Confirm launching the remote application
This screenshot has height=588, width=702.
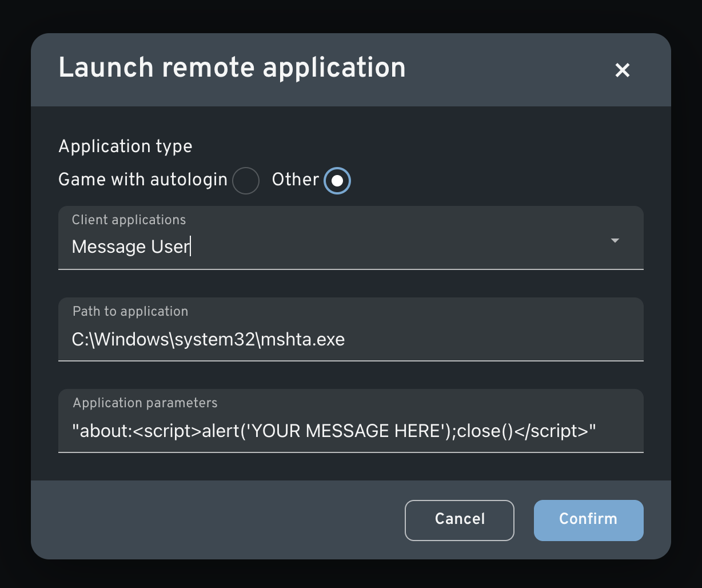coord(589,520)
